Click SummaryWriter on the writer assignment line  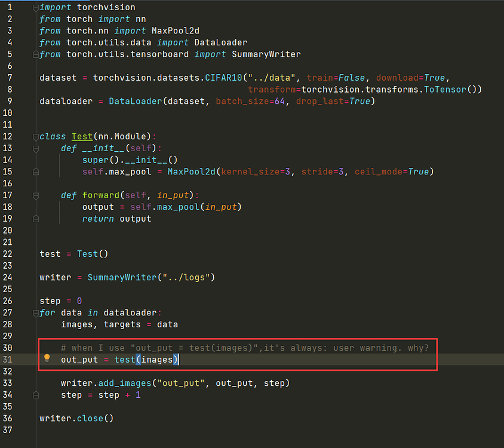115,277
